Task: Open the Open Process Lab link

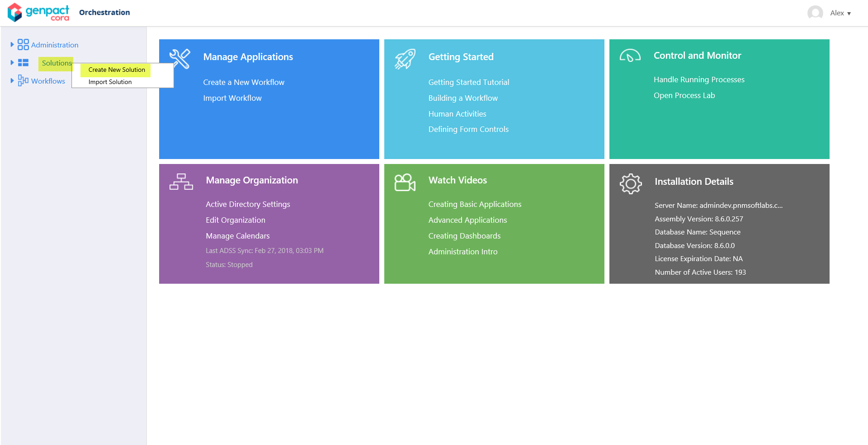Action: pos(684,95)
